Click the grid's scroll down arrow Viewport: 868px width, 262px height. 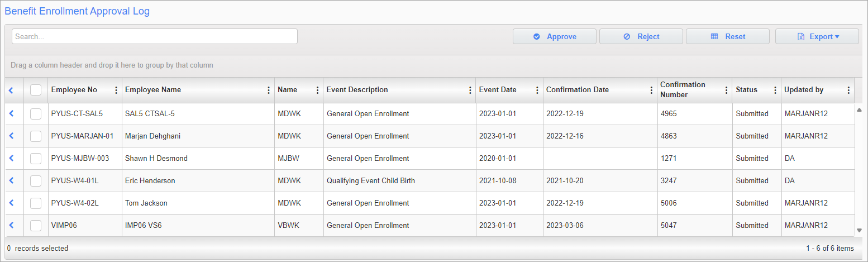[x=859, y=230]
